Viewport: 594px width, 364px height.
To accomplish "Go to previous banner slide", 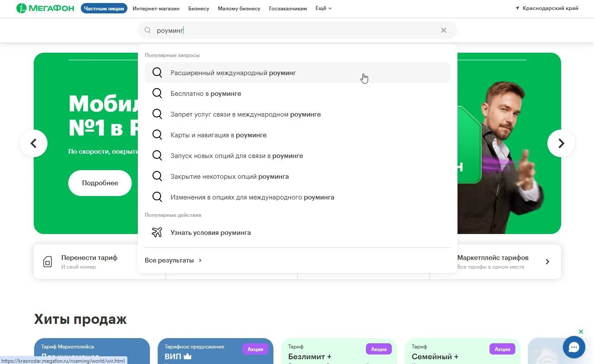I will (x=34, y=143).
